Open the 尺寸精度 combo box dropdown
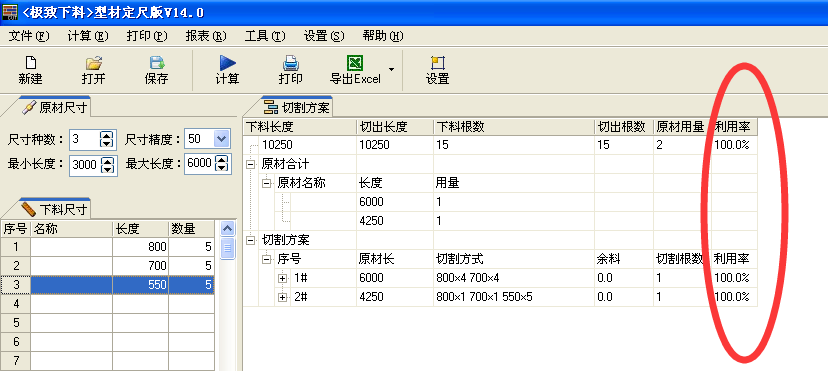This screenshot has width=828, height=371. 221,139
